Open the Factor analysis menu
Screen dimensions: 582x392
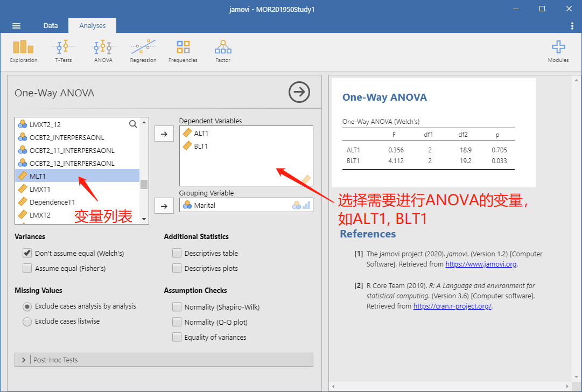click(x=223, y=51)
